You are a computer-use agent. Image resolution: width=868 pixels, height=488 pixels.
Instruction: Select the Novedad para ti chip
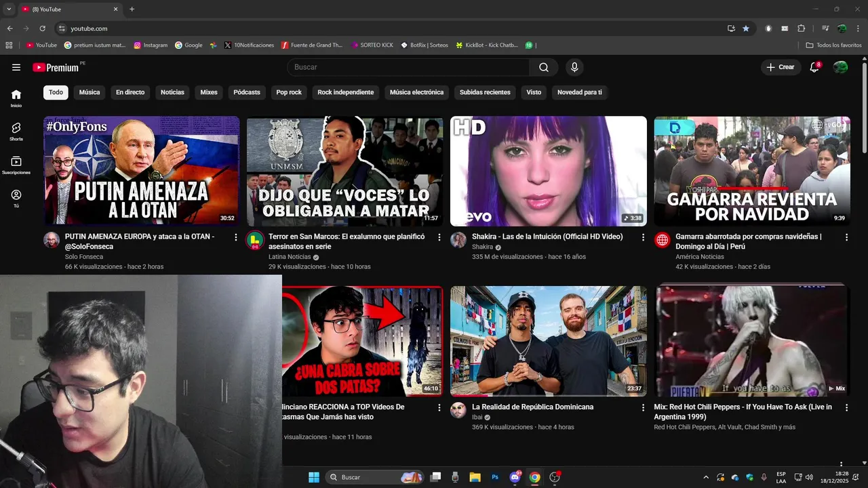pyautogui.click(x=580, y=92)
